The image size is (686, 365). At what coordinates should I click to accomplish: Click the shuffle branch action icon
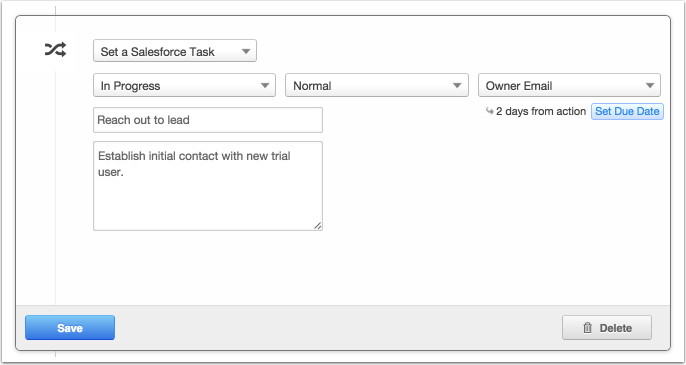(x=56, y=50)
